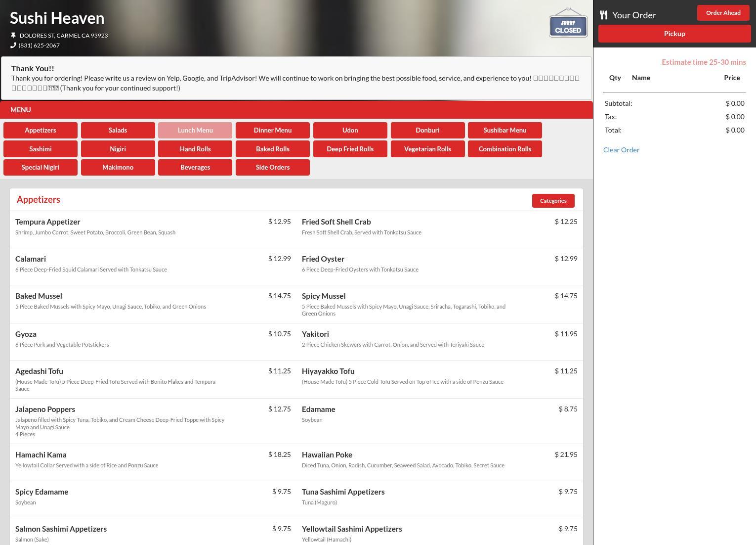Select the Combination Rolls category
Screen dimensions: 756x545
tap(504, 149)
